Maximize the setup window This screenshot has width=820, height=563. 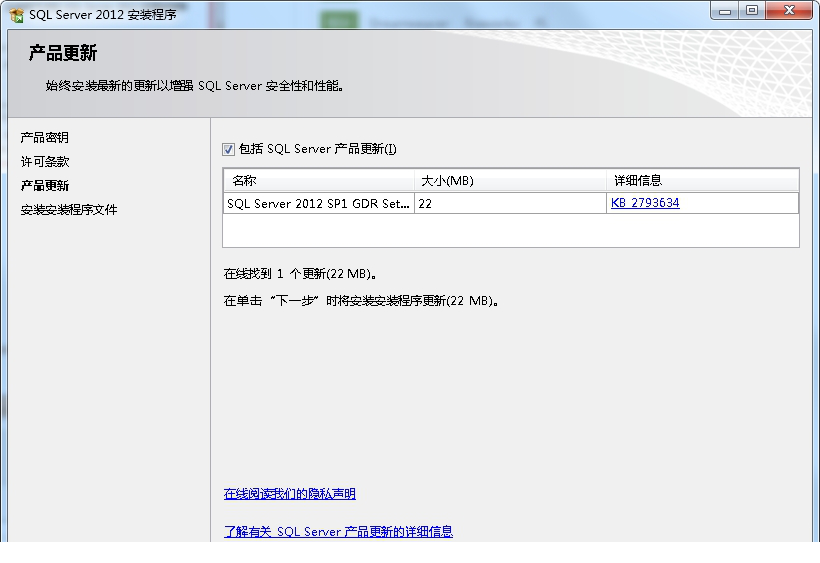(752, 11)
